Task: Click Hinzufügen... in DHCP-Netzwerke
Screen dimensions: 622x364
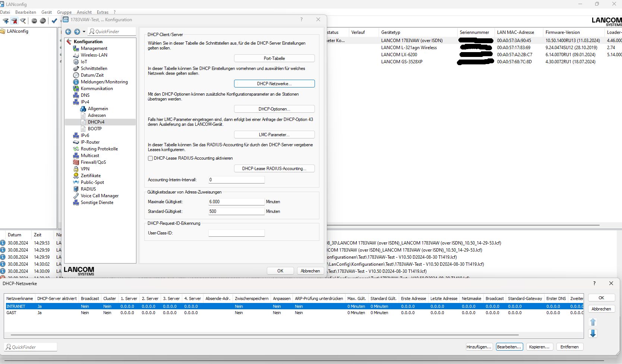Action: click(479, 347)
